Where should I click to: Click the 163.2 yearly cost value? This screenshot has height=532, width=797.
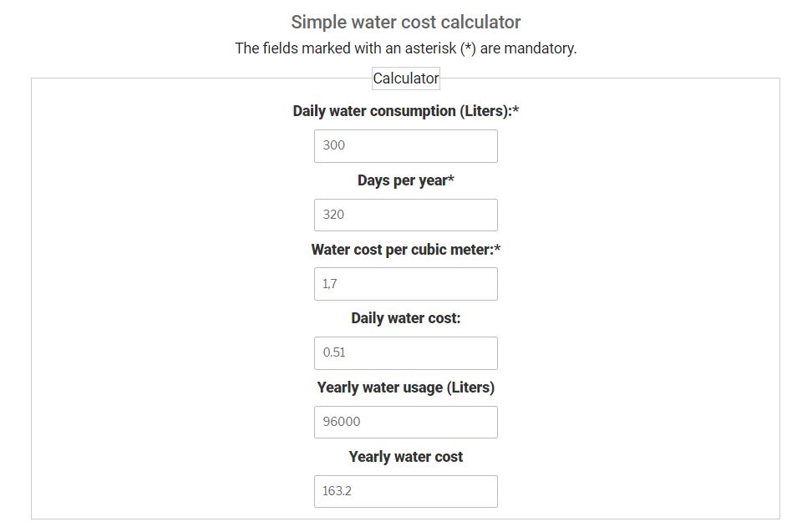click(x=337, y=491)
